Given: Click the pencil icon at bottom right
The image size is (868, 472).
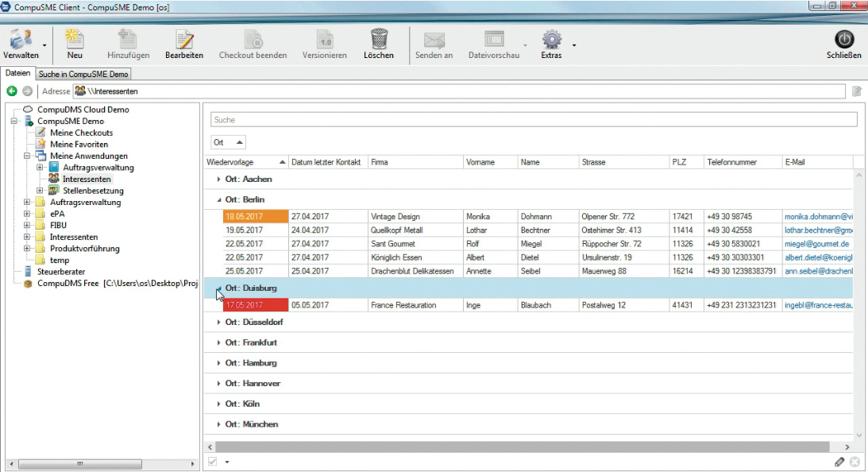Looking at the screenshot, I should click(839, 462).
